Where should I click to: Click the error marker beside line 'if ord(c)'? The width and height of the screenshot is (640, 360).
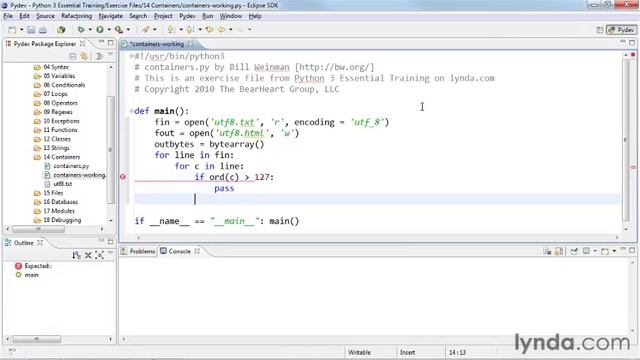point(123,177)
